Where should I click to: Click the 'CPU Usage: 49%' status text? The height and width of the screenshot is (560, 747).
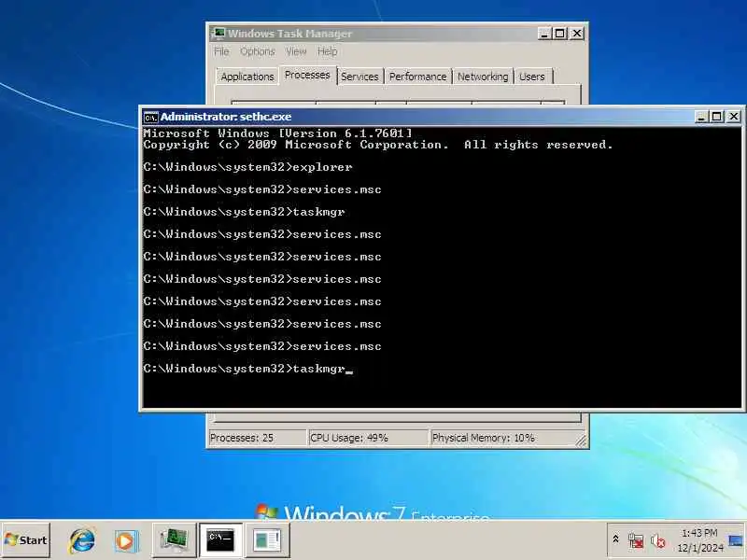(x=348, y=438)
